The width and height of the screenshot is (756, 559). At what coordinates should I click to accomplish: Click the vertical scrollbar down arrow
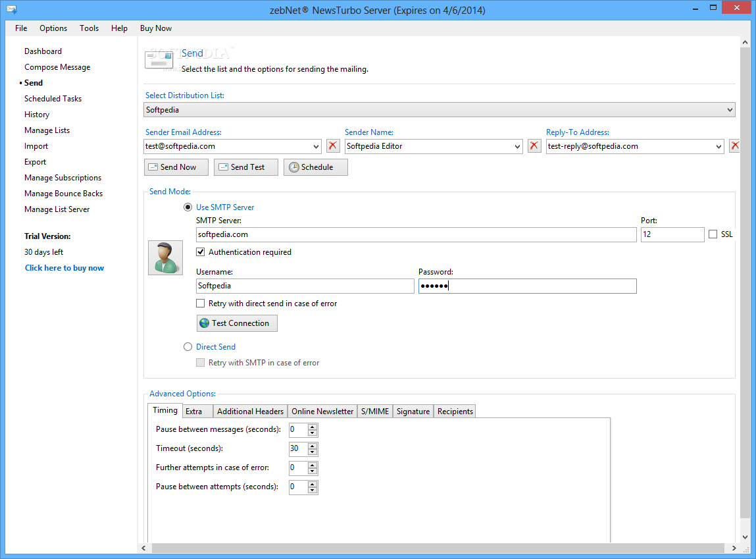[x=745, y=537]
